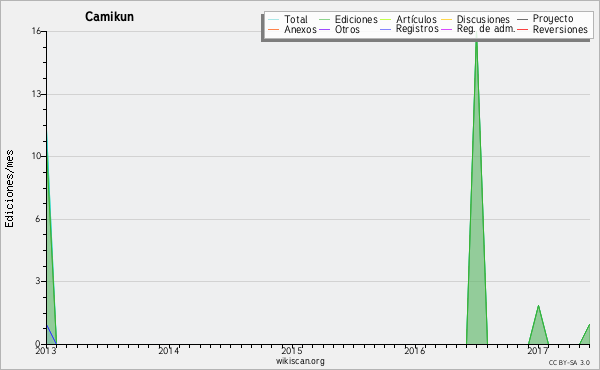Screen dimensions: 600x370
Task: Click the Proyecto legend entry
Action: [x=545, y=18]
